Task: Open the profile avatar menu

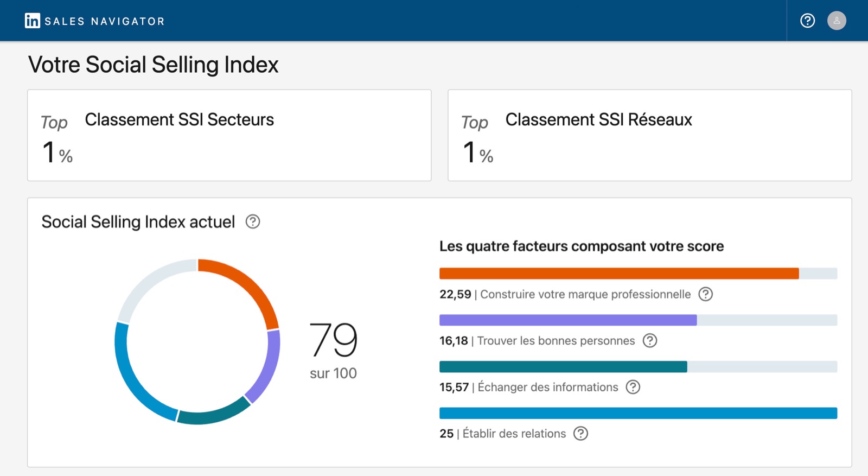Action: [x=837, y=21]
